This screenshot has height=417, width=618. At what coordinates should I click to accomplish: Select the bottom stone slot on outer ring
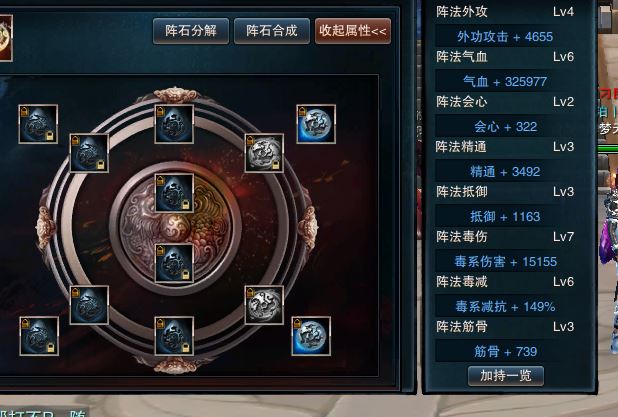(174, 336)
